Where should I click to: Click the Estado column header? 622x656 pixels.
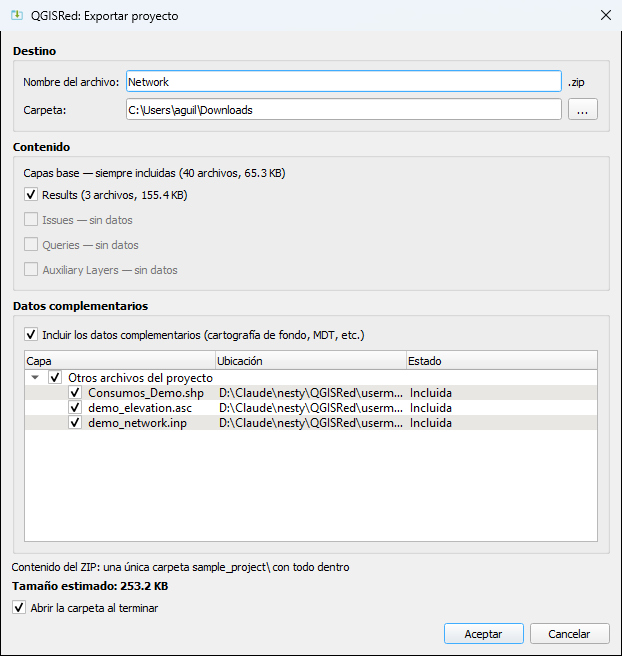pyautogui.click(x=502, y=361)
